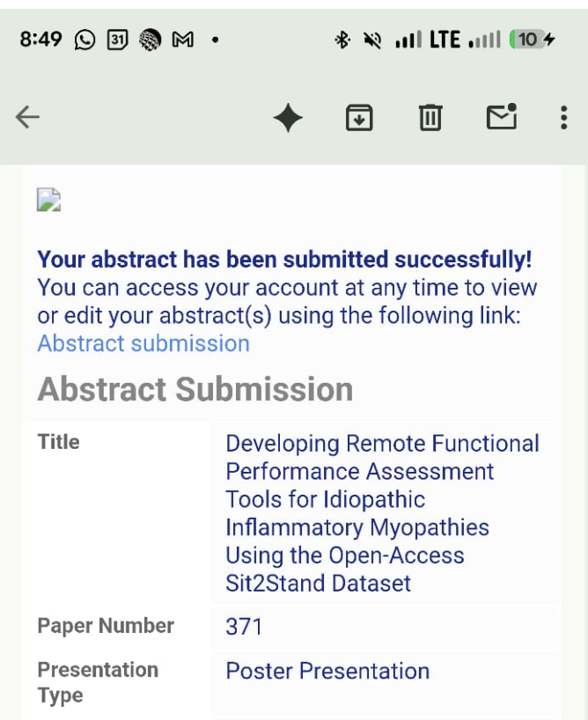Tap the broken image placeholder at top
This screenshot has height=720, width=588.
pos(48,200)
